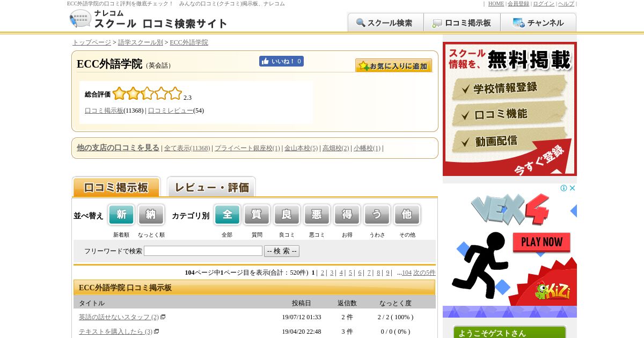This screenshot has height=338, width=644.
Task: Open 金山本校(5) branch link
Action: coord(301,148)
